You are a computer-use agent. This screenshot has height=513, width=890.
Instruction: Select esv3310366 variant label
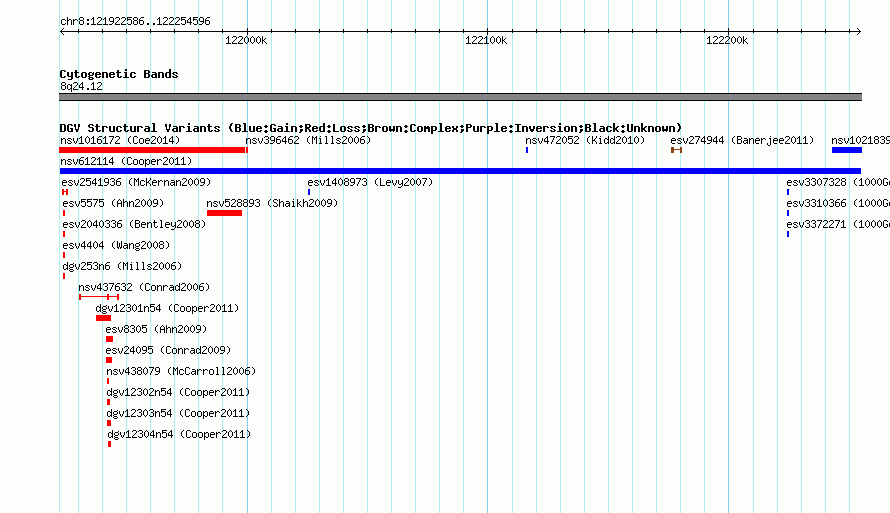coord(838,203)
